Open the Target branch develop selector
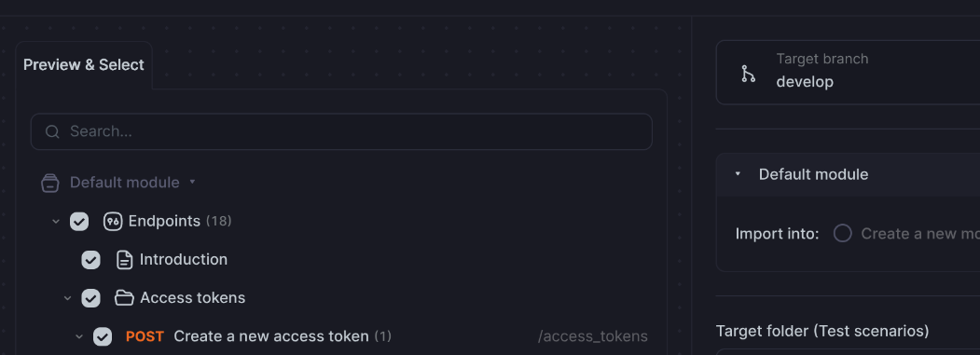 (848, 73)
